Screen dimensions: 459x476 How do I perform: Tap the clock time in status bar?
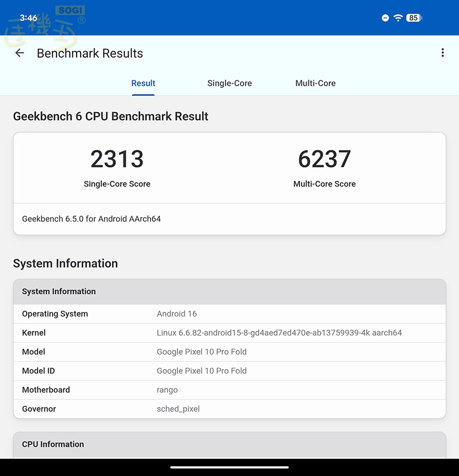28,18
